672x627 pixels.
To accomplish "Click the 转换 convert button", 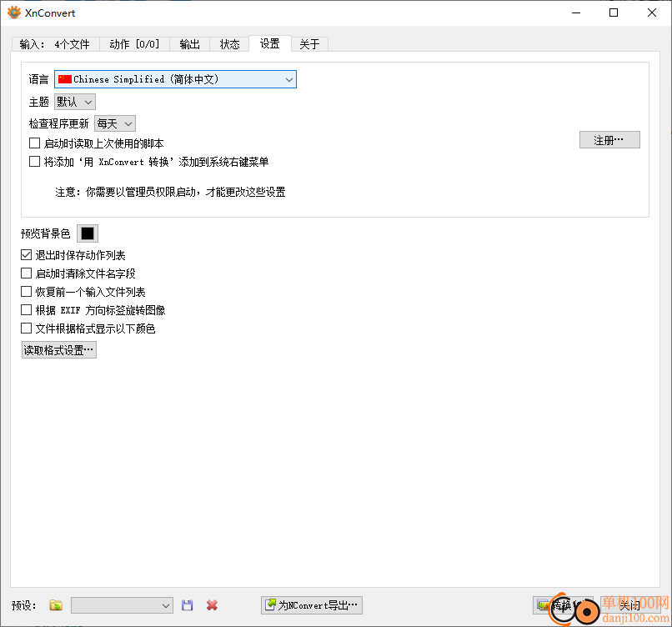I will coord(563,605).
